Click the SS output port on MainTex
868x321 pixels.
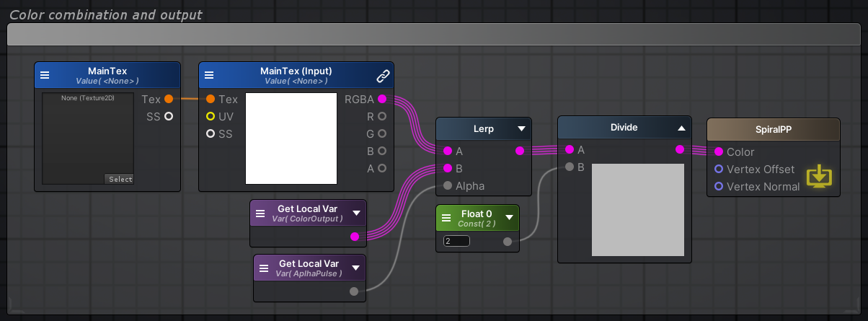pyautogui.click(x=168, y=116)
